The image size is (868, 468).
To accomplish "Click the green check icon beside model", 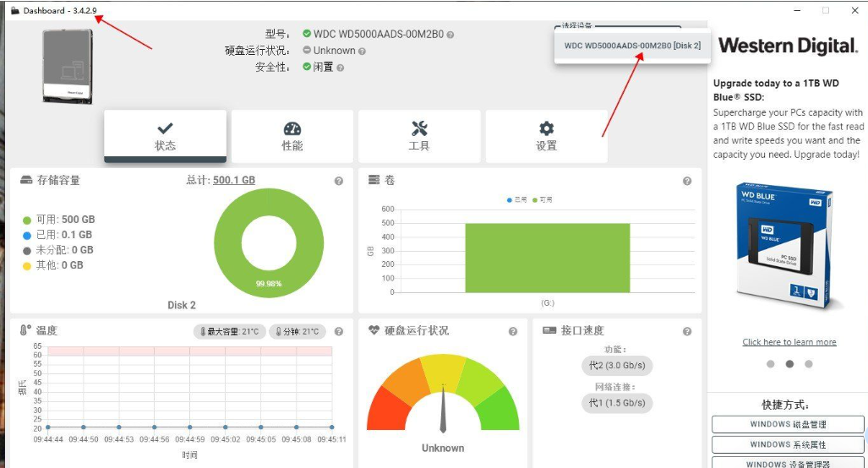I will (x=307, y=34).
